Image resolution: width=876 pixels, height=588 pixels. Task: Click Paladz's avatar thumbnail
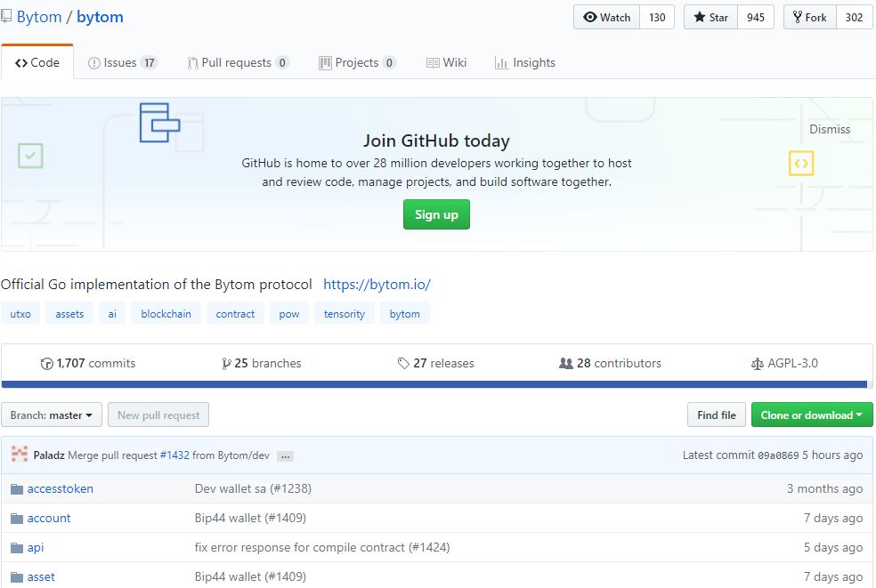[x=20, y=455]
